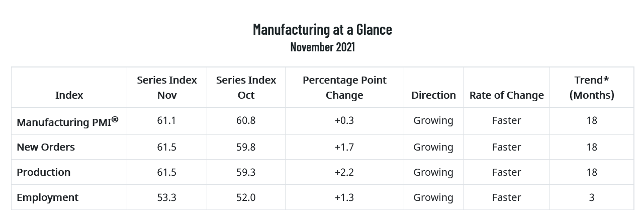Click the Production row label

coord(44,172)
